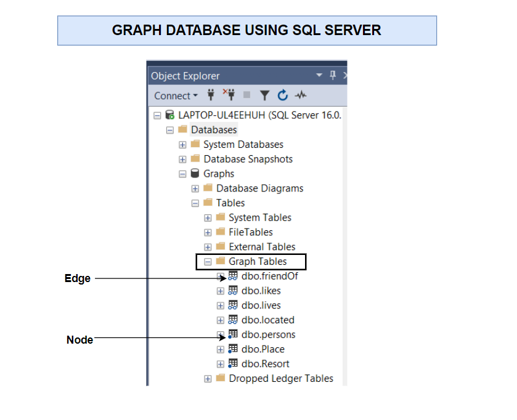
Task: Select the LAPTOP-UL4EEHUH server node
Action: coord(259,115)
